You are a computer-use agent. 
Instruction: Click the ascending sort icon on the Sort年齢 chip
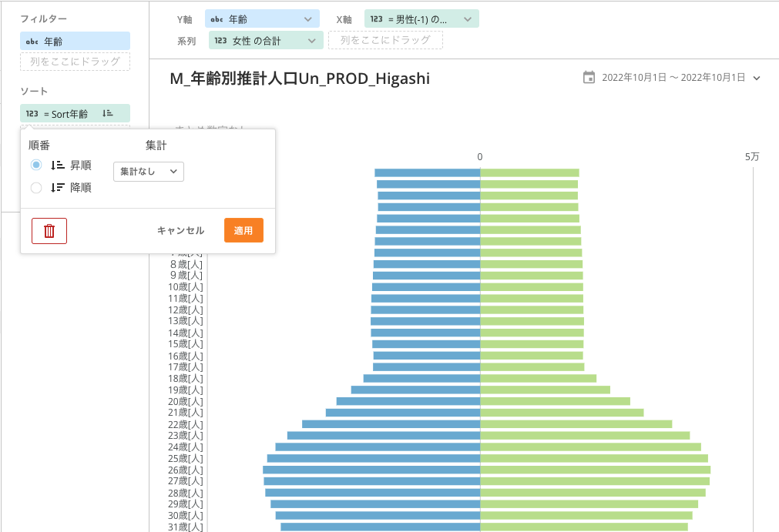[x=108, y=112]
